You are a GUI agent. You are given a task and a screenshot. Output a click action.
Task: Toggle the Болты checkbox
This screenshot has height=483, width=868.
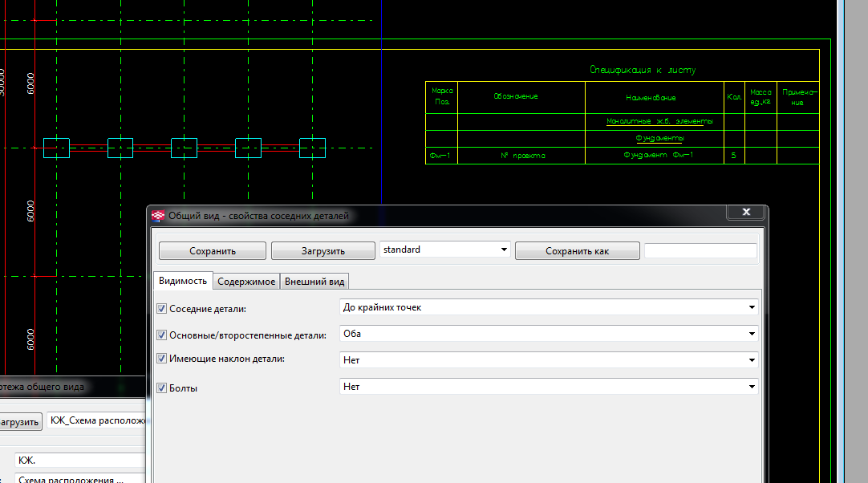[162, 388]
